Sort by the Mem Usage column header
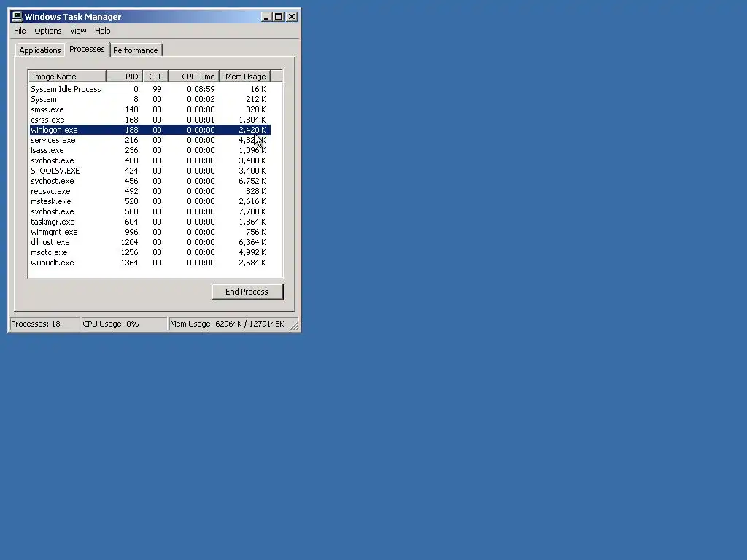This screenshot has height=560, width=747. 245,77
